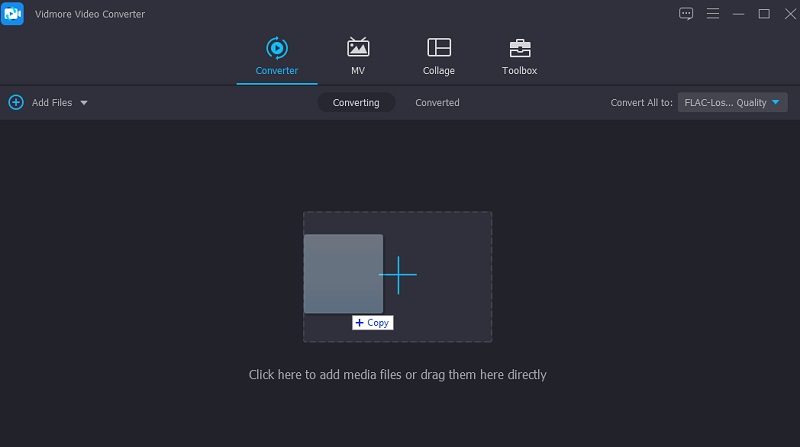
Task: Open the Converter module icon
Action: [276, 47]
